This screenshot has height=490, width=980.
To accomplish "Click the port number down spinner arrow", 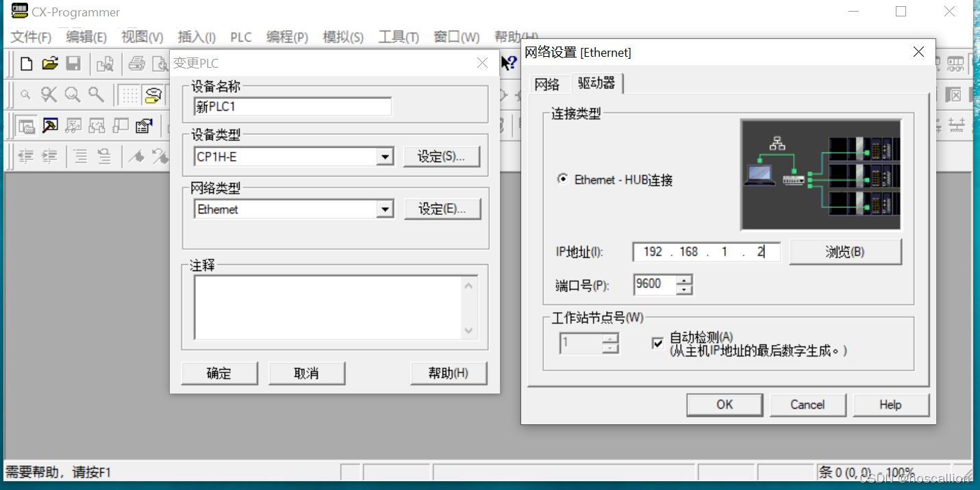I will click(x=684, y=289).
